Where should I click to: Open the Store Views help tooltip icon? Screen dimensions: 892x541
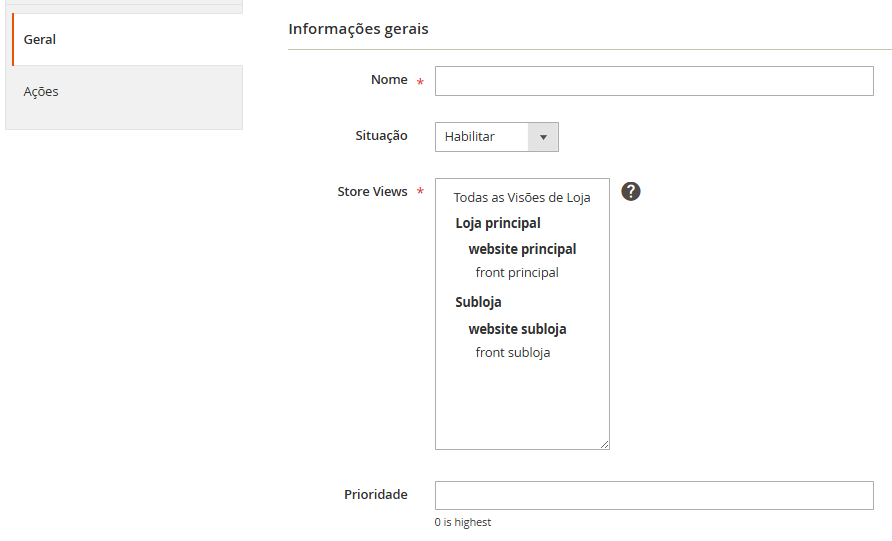pyautogui.click(x=630, y=191)
